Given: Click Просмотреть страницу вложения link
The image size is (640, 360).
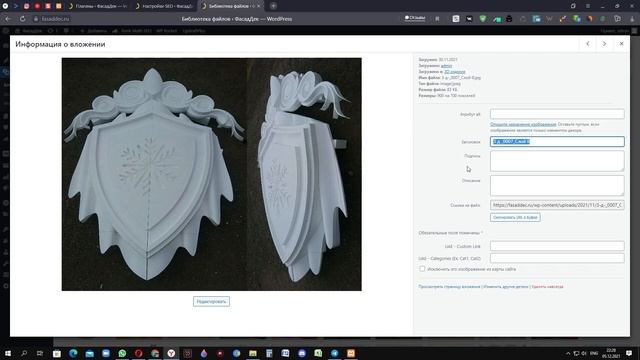Looking at the screenshot, I should point(449,287).
